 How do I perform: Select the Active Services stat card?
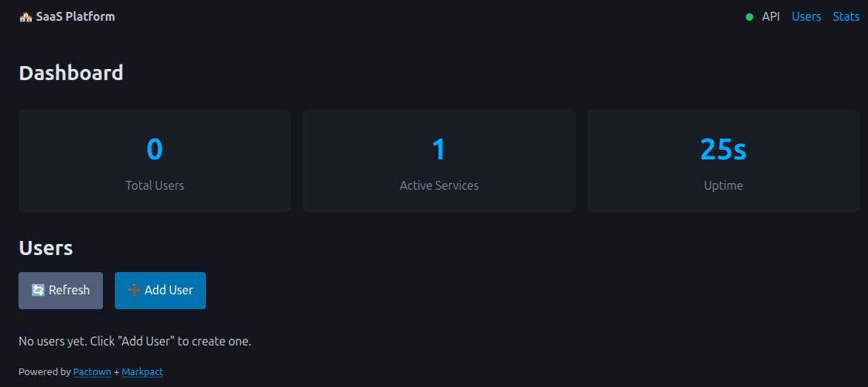click(x=439, y=161)
